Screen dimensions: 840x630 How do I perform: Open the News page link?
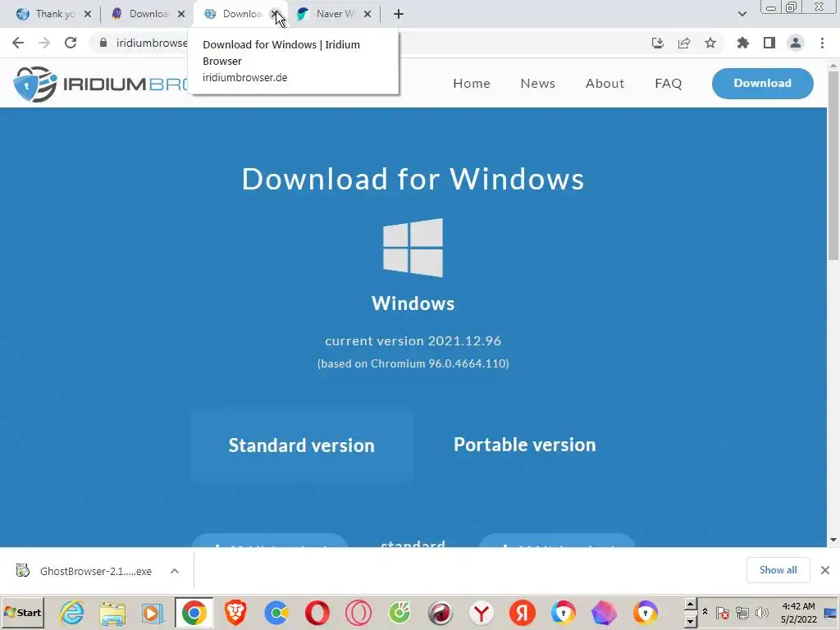pyautogui.click(x=538, y=84)
